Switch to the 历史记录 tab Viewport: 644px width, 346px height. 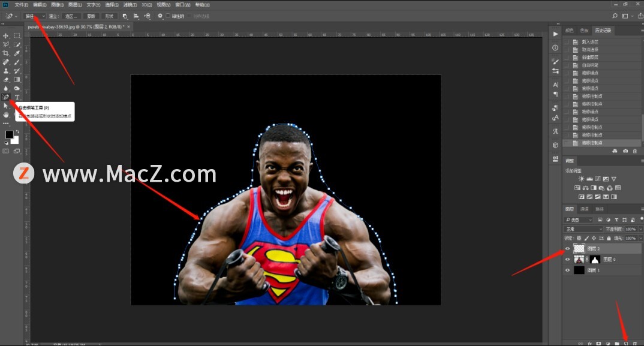603,31
